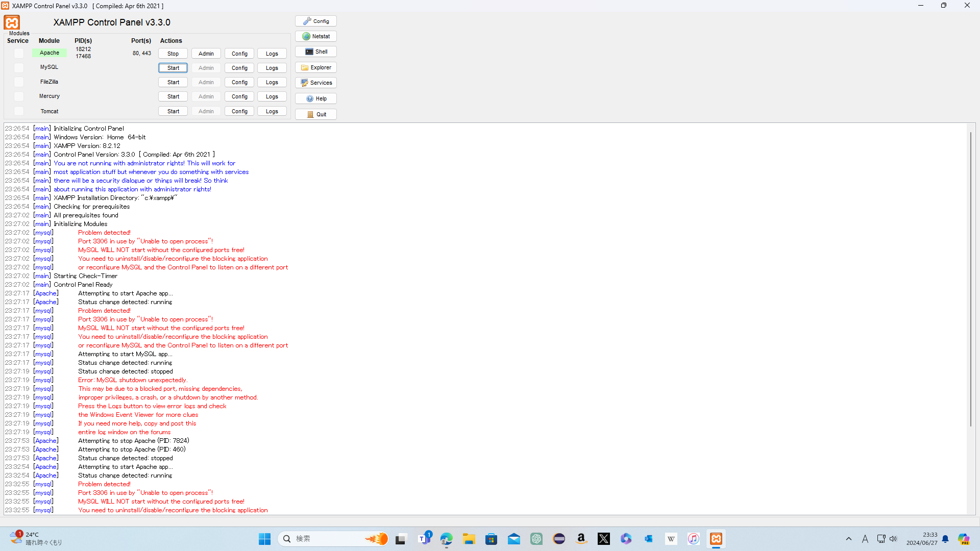Screen dimensions: 980x551
Task: Start the FileZilla module
Action: tap(173, 82)
